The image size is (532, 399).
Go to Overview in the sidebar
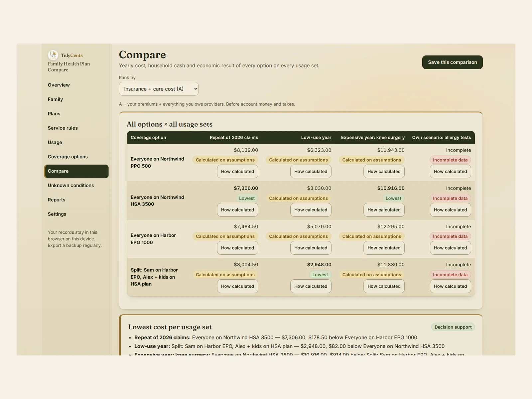point(76,85)
